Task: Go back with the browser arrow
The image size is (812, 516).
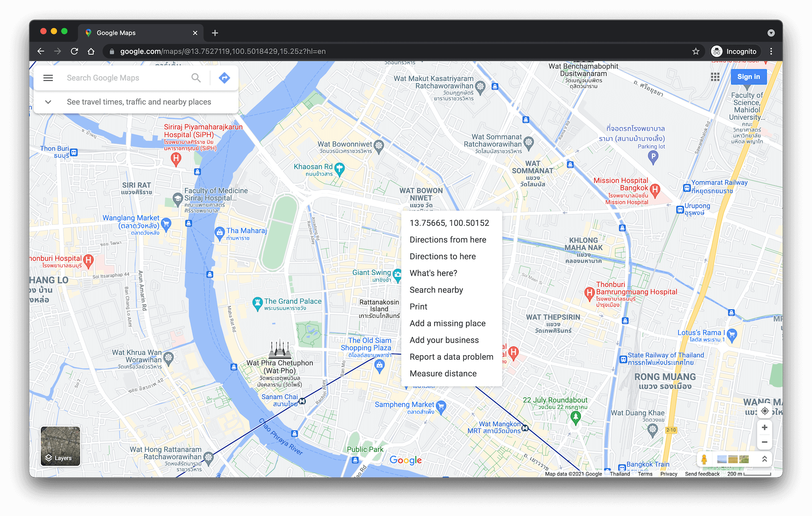Action: tap(41, 52)
